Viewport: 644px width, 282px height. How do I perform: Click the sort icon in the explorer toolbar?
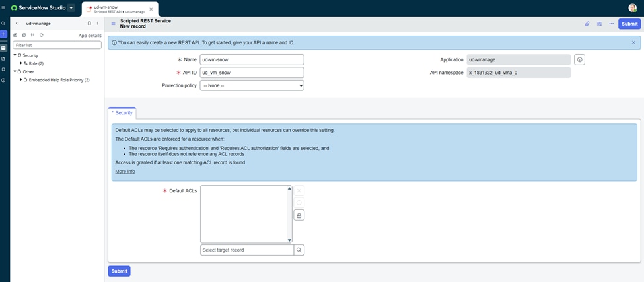pos(32,35)
